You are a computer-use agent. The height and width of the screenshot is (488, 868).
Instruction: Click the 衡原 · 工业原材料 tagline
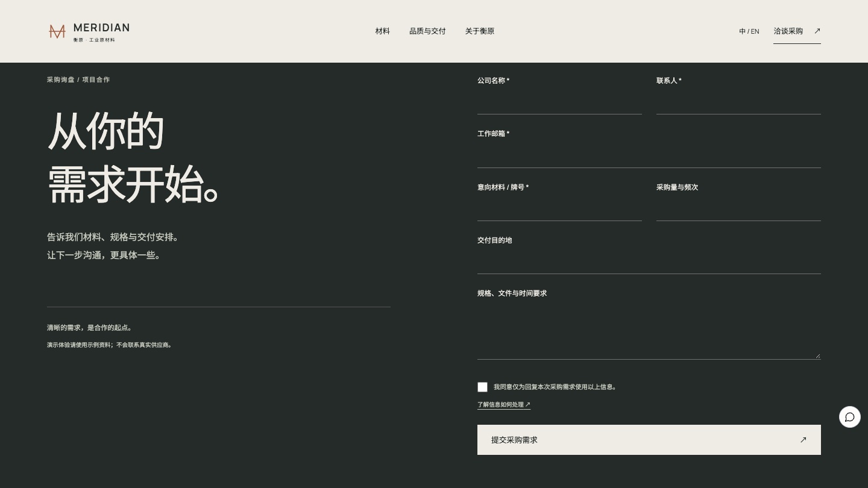click(94, 40)
